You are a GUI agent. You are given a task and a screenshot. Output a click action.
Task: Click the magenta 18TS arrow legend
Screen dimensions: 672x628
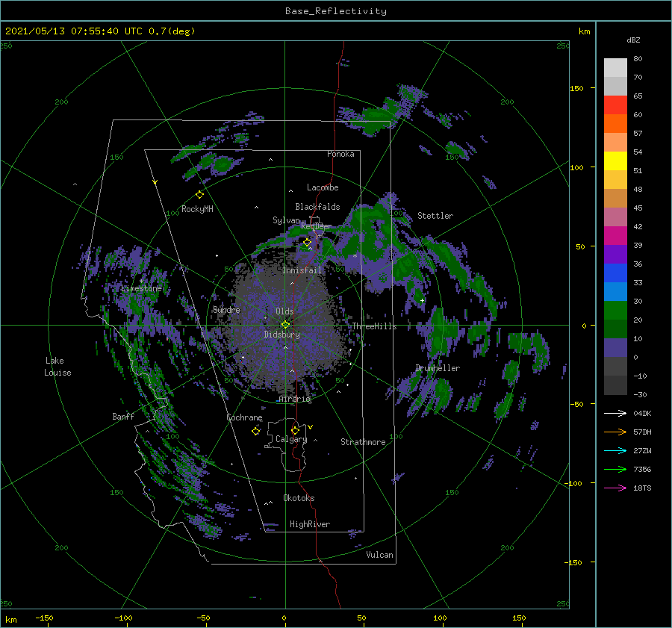click(x=615, y=488)
